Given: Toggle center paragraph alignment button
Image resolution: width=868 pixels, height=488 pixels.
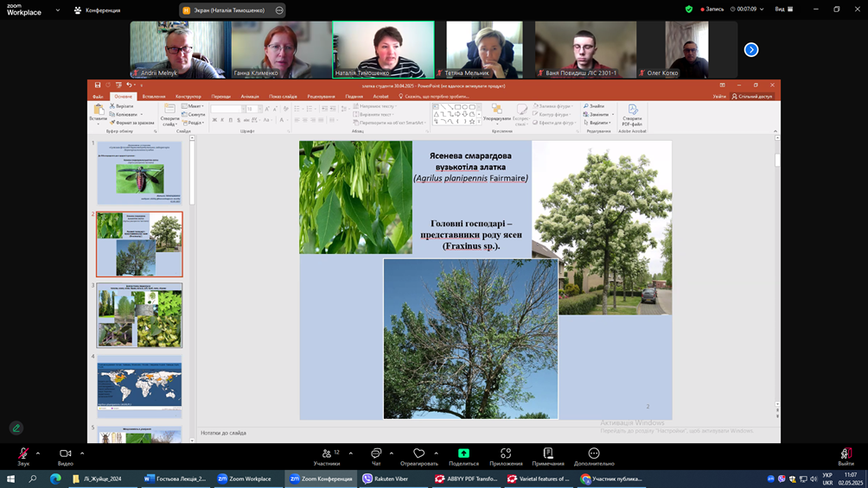Looking at the screenshot, I should point(305,120).
